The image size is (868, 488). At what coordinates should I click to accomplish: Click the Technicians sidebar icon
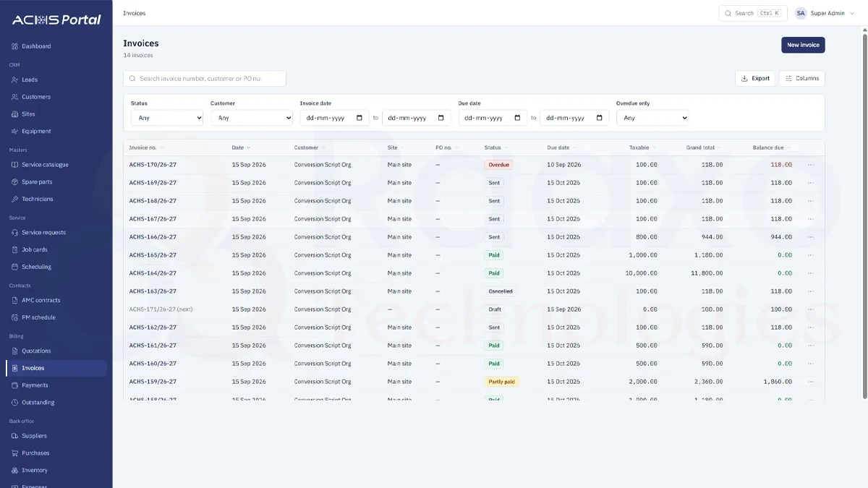coord(14,199)
